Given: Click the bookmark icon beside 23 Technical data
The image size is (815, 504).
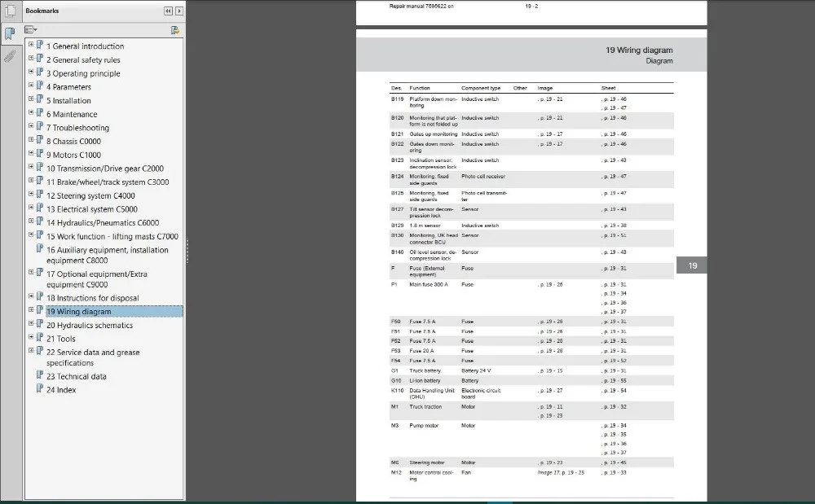Looking at the screenshot, I should point(39,375).
